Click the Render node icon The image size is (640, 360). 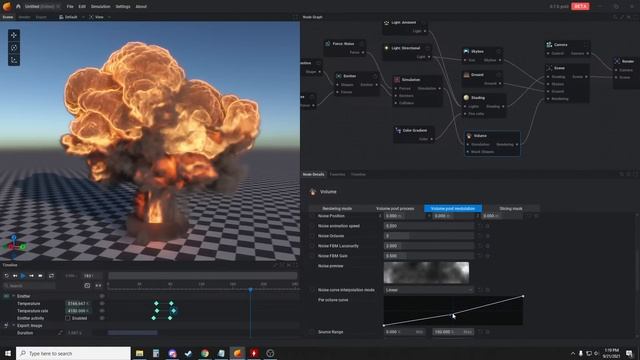[618, 61]
